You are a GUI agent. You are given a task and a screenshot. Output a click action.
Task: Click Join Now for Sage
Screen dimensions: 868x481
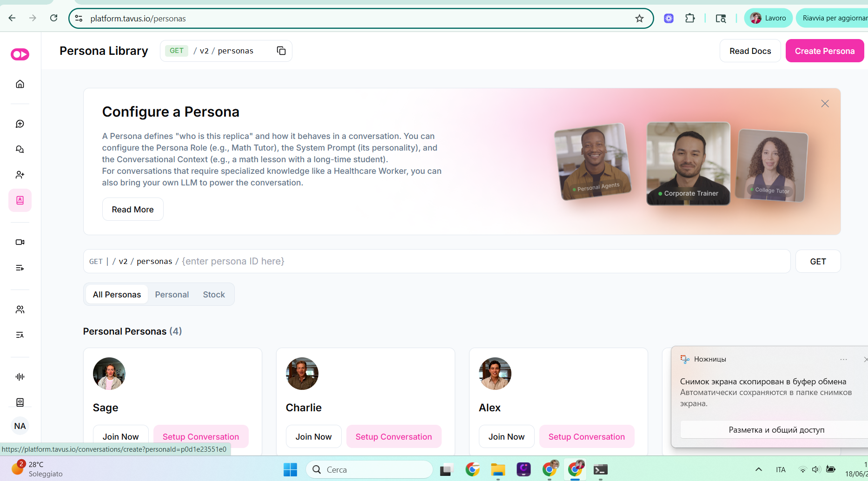[120, 436]
